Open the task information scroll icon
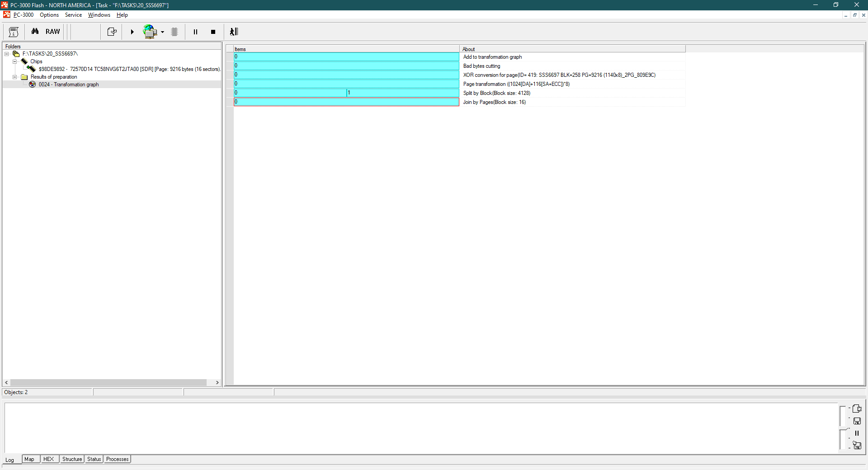The image size is (868, 470). pos(14,32)
